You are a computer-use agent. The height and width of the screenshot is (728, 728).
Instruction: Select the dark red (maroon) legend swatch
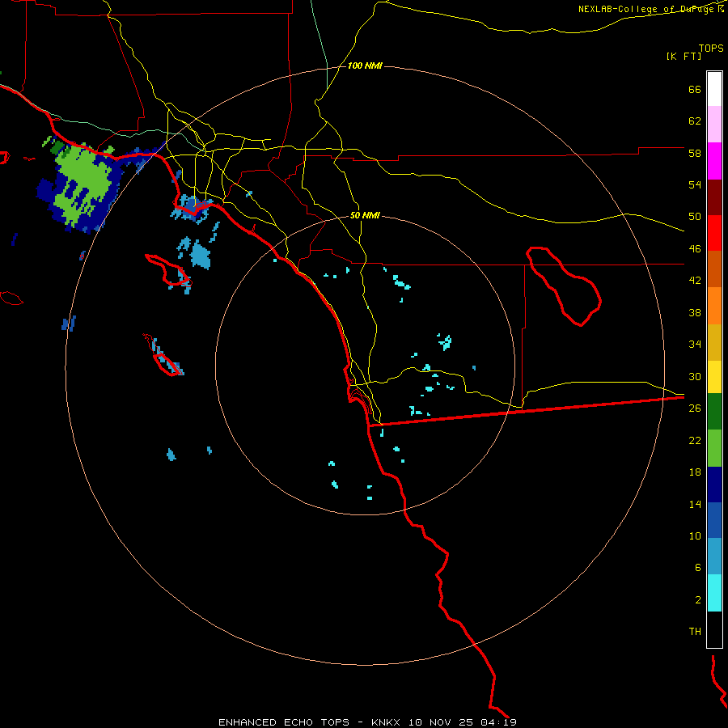click(714, 198)
